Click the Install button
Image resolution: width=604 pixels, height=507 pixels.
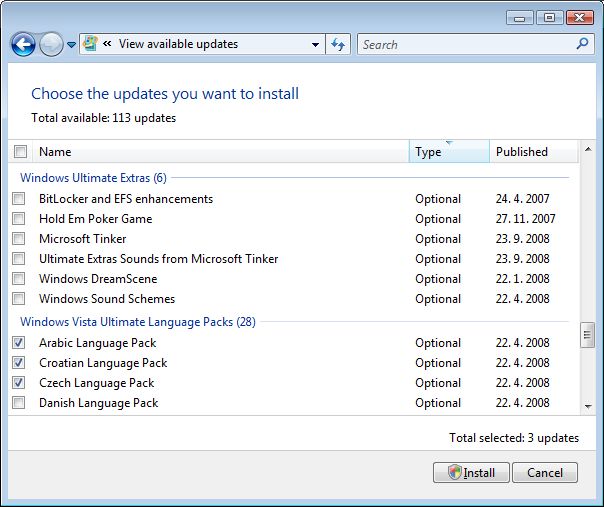pyautogui.click(x=471, y=473)
